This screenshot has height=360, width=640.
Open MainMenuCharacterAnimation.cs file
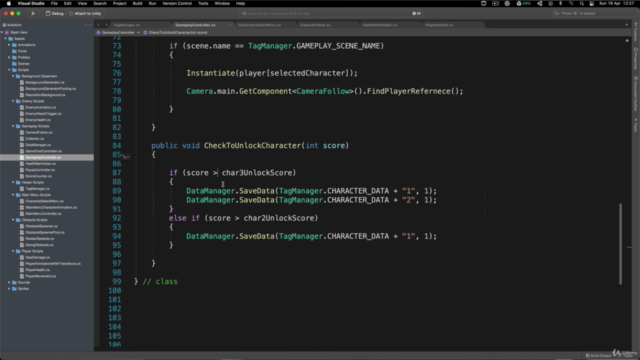[51, 207]
